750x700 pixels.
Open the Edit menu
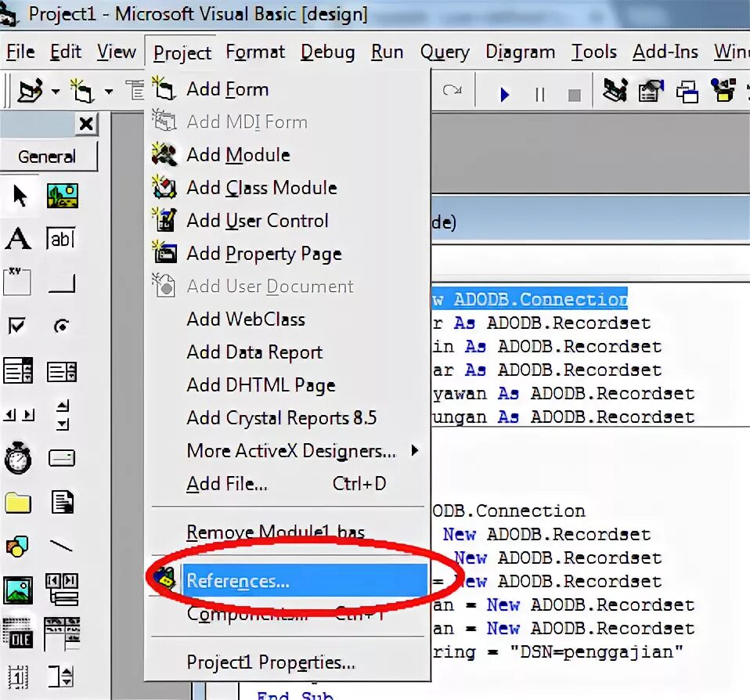coord(66,52)
